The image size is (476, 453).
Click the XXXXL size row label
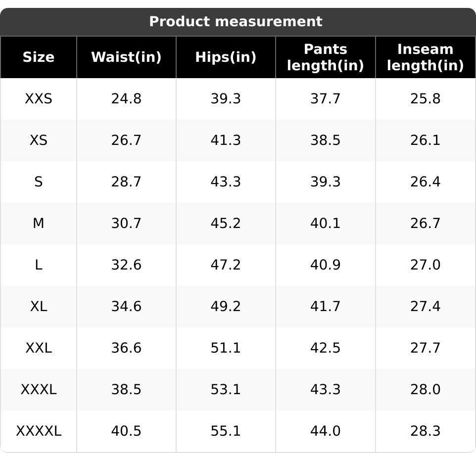click(39, 431)
